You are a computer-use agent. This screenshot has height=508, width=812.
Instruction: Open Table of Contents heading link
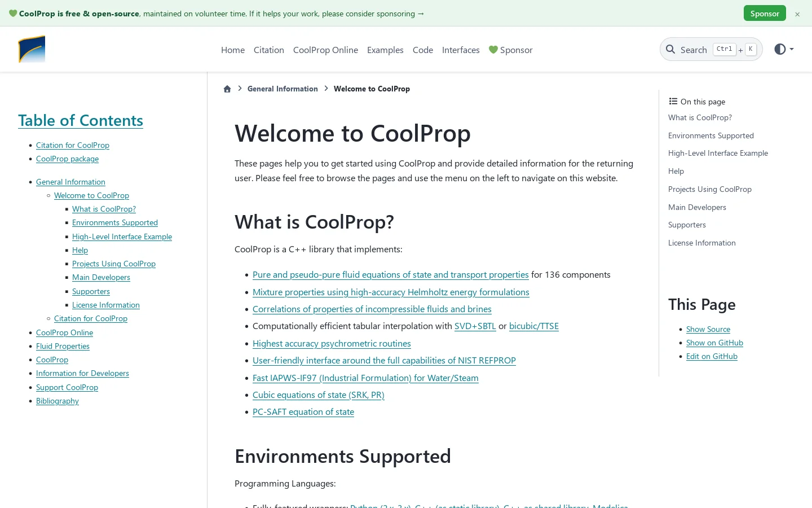[x=81, y=120]
